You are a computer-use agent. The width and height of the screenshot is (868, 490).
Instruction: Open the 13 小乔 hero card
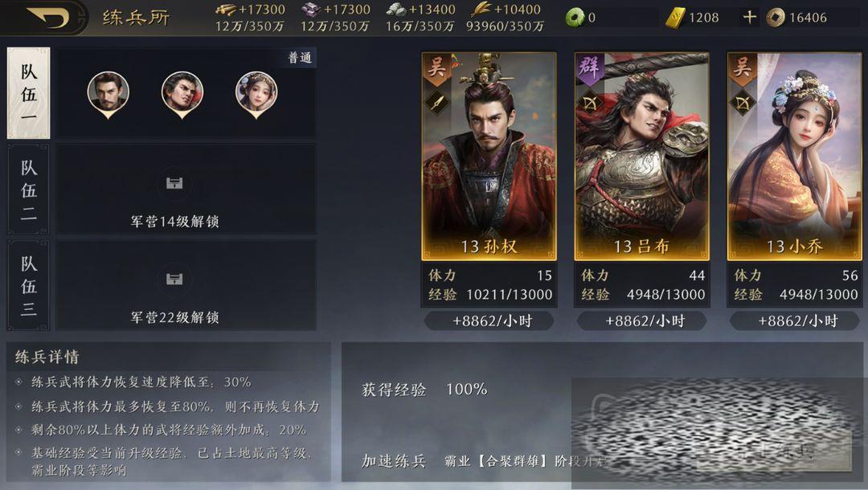pyautogui.click(x=794, y=156)
